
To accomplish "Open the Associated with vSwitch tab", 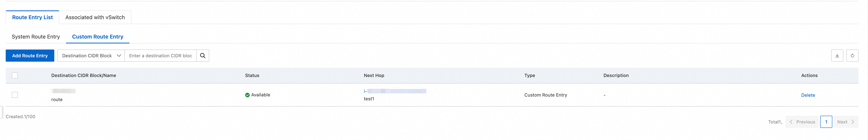I will point(95,17).
